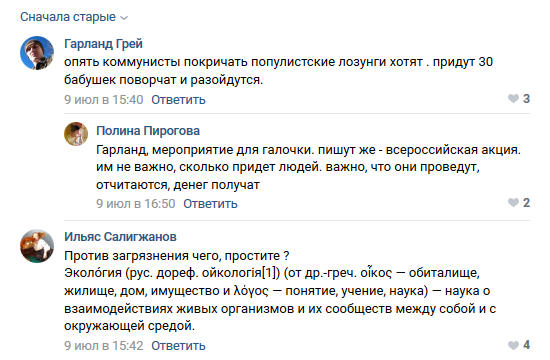Reply to Полина Пирогова via Ответить
This screenshot has height=360, width=550.
[210, 204]
